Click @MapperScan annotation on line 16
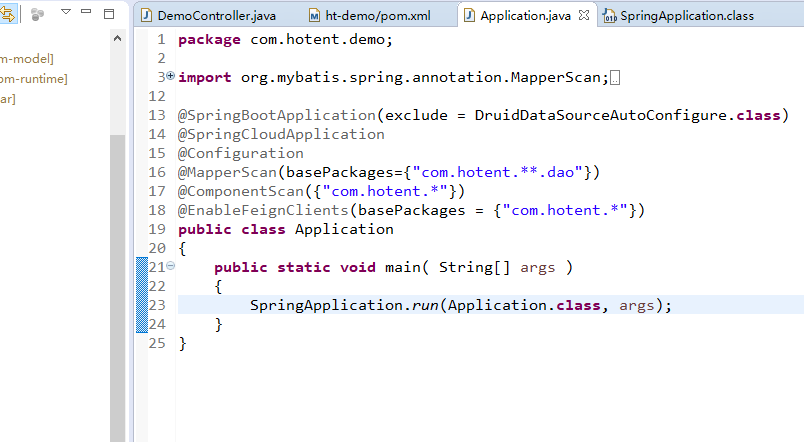The width and height of the screenshot is (804, 442). tap(227, 172)
